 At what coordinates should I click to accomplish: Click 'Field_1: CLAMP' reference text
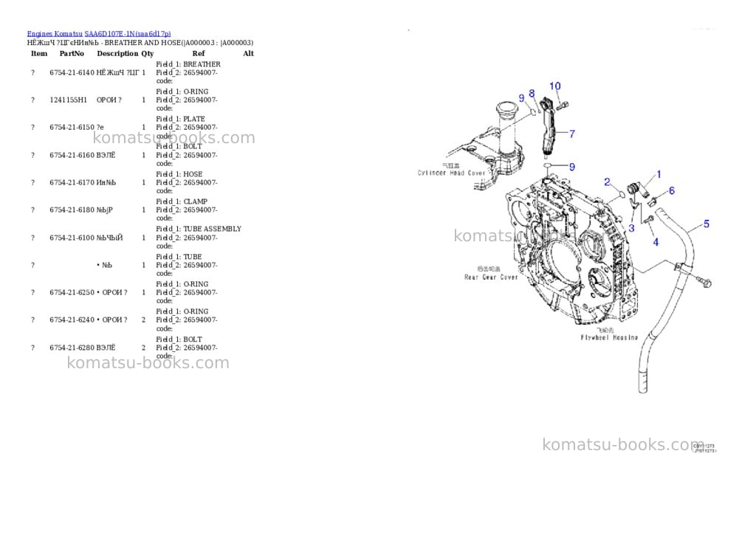pyautogui.click(x=182, y=201)
